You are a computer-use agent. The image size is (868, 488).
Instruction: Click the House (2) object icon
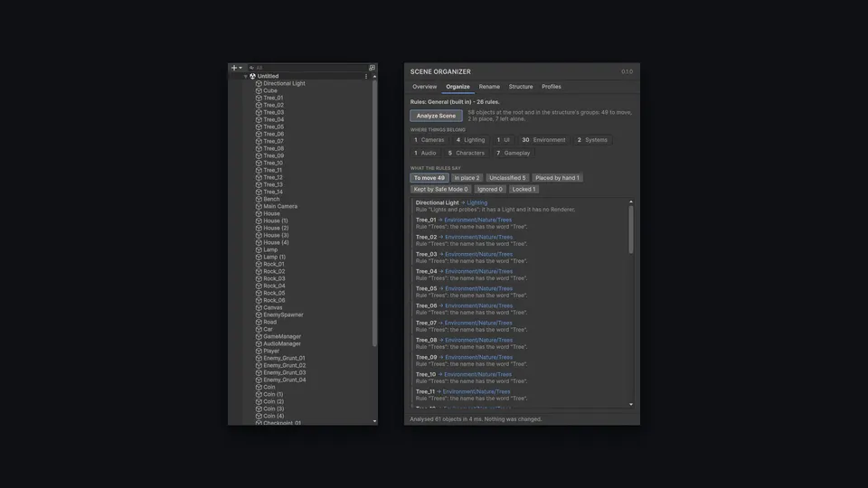pyautogui.click(x=259, y=228)
